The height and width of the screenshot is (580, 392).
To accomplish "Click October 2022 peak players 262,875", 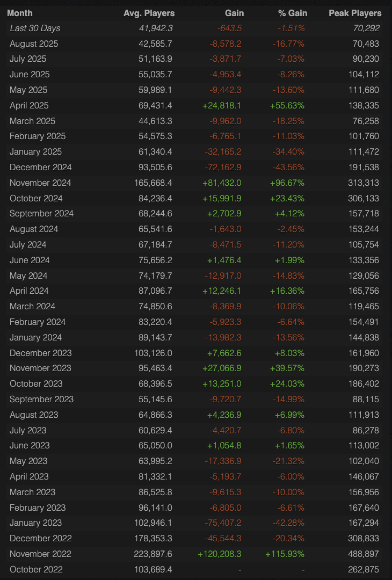I will click(x=364, y=569).
